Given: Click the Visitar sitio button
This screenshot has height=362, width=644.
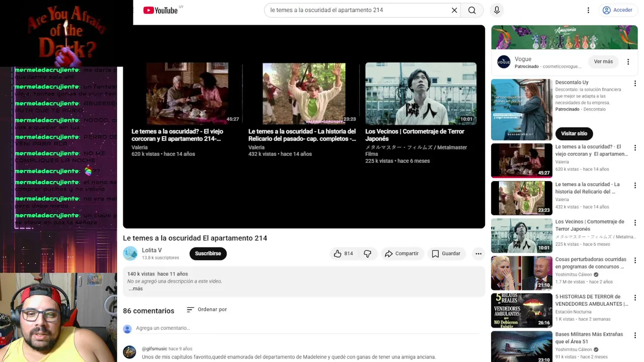Looking at the screenshot, I should point(574,133).
